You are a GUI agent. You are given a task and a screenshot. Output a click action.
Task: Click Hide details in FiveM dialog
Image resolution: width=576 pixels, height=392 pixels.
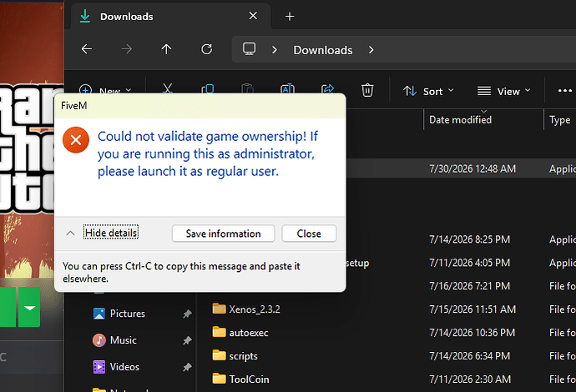111,233
